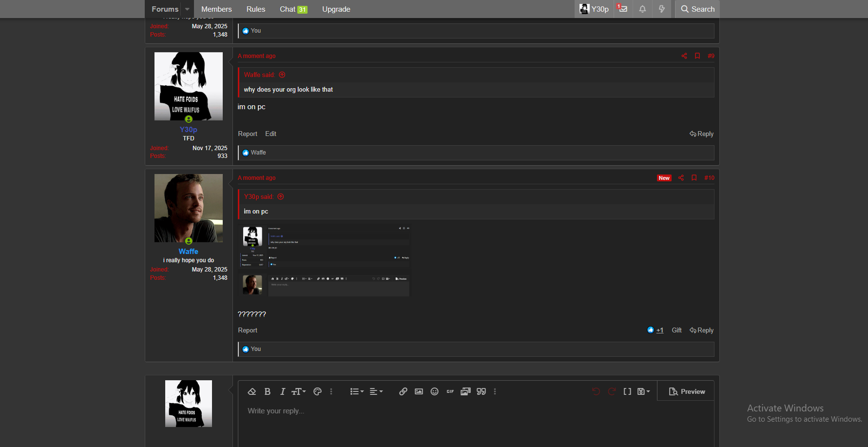Click the lightning bolt What's new icon
Screen dimensions: 868x447
(x=661, y=9)
